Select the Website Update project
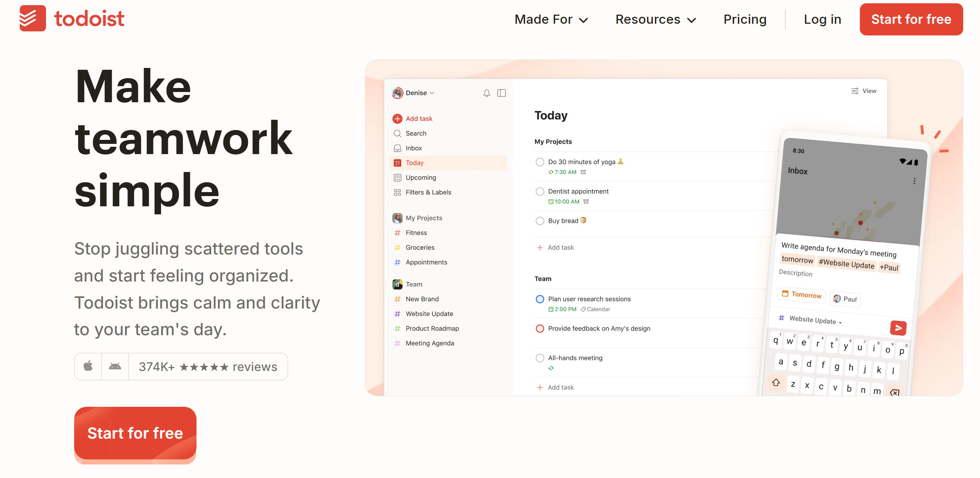The image size is (980, 478). pos(429,313)
